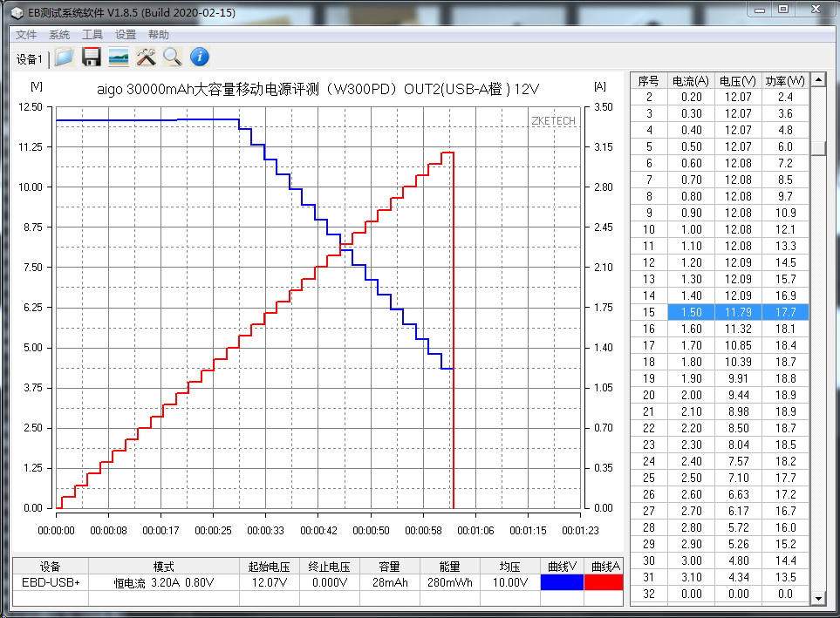Click the 功率(W) column header

click(x=785, y=81)
